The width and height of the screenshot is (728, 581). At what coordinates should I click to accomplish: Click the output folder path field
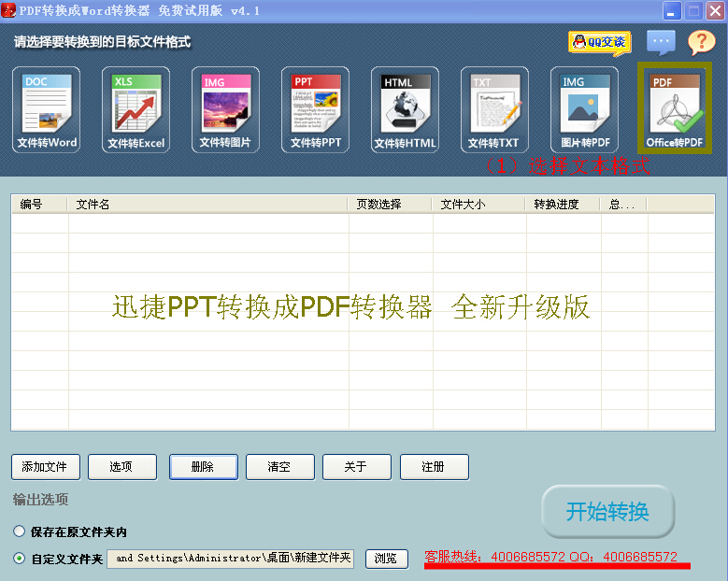[x=232, y=559]
